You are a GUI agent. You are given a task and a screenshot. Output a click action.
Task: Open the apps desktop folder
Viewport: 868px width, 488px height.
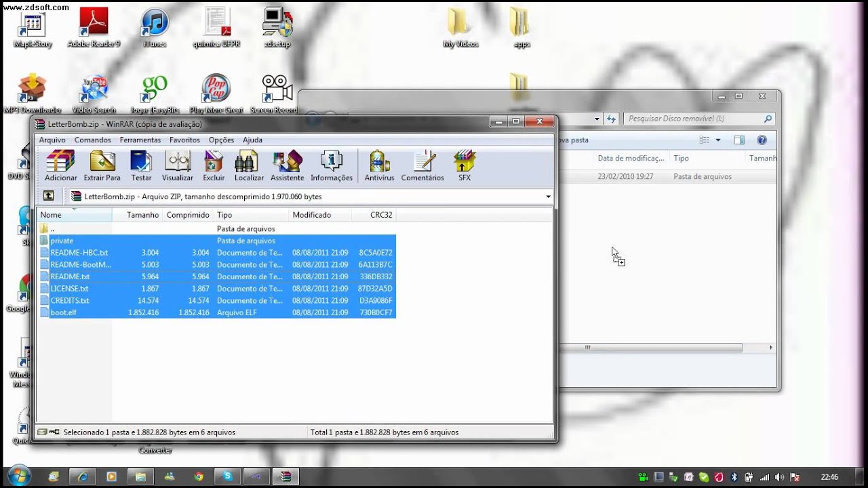coord(521,28)
